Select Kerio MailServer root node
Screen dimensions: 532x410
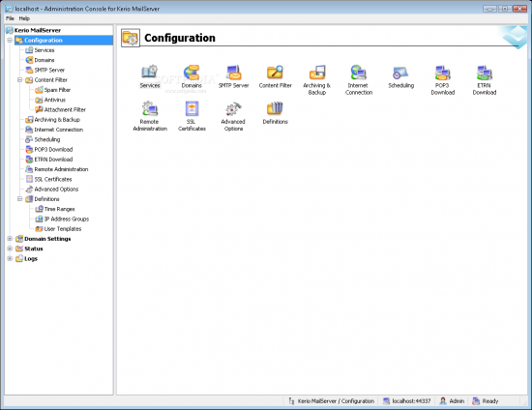38,30
